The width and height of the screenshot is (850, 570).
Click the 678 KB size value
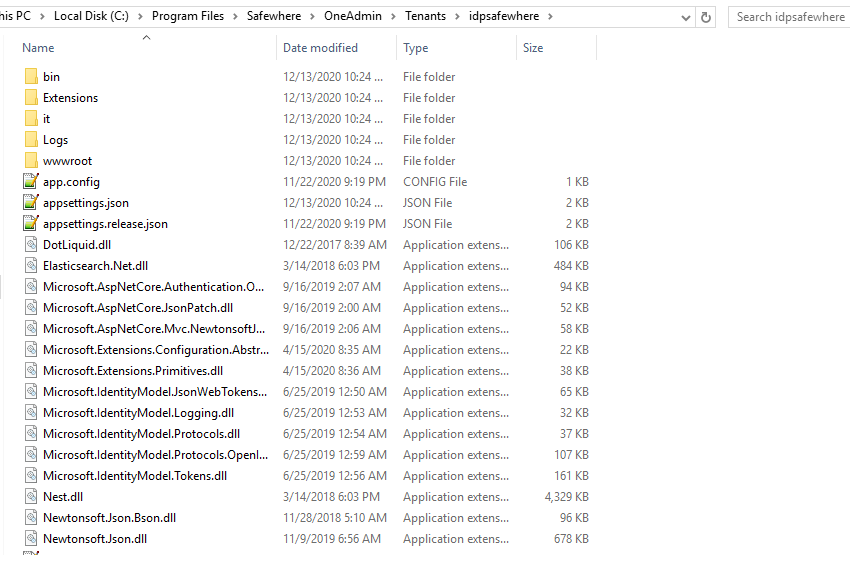click(x=571, y=539)
